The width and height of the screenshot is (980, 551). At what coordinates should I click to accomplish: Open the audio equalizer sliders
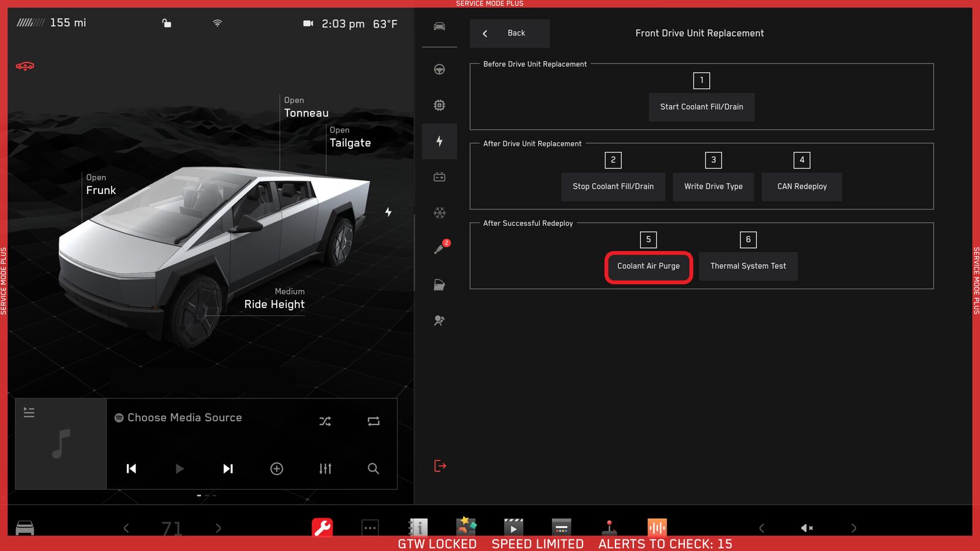[325, 468]
